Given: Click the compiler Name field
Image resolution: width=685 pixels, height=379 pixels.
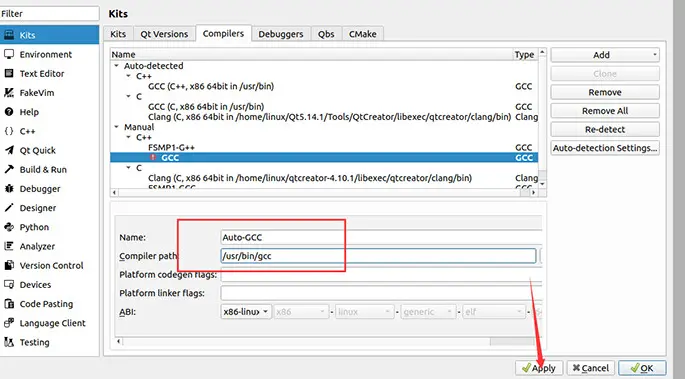Looking at the screenshot, I should tap(381, 238).
